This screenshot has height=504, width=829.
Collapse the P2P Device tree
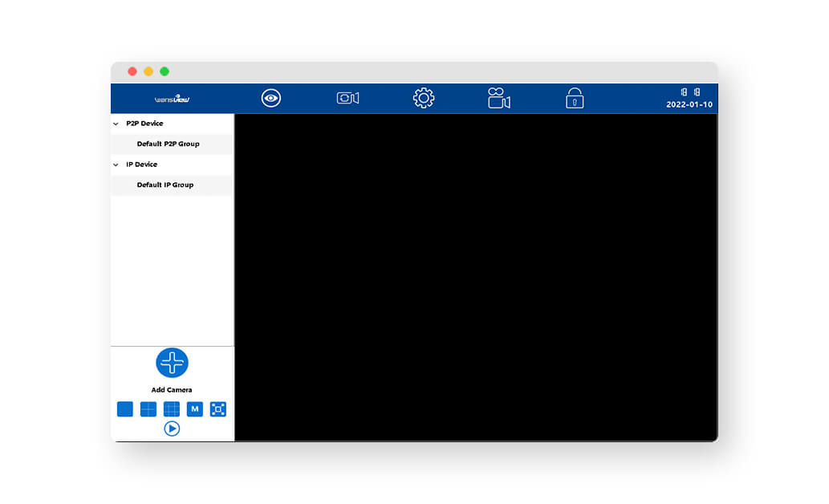point(116,124)
